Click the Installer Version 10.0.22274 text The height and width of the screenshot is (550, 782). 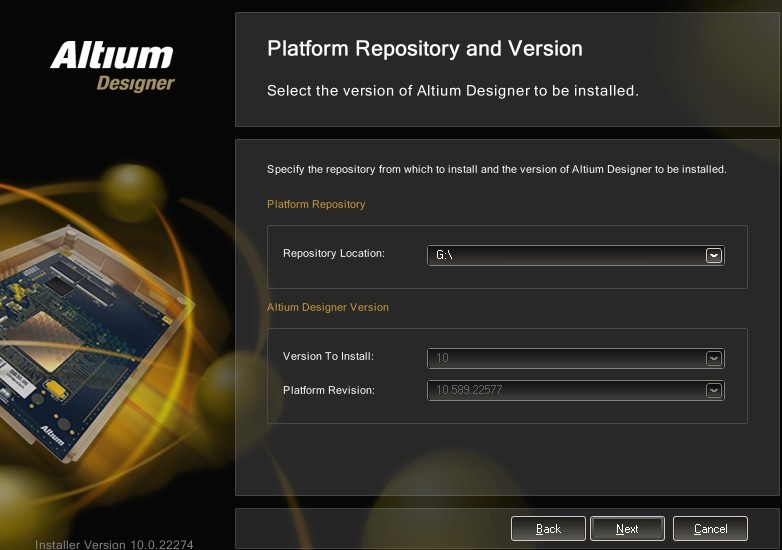(x=114, y=544)
